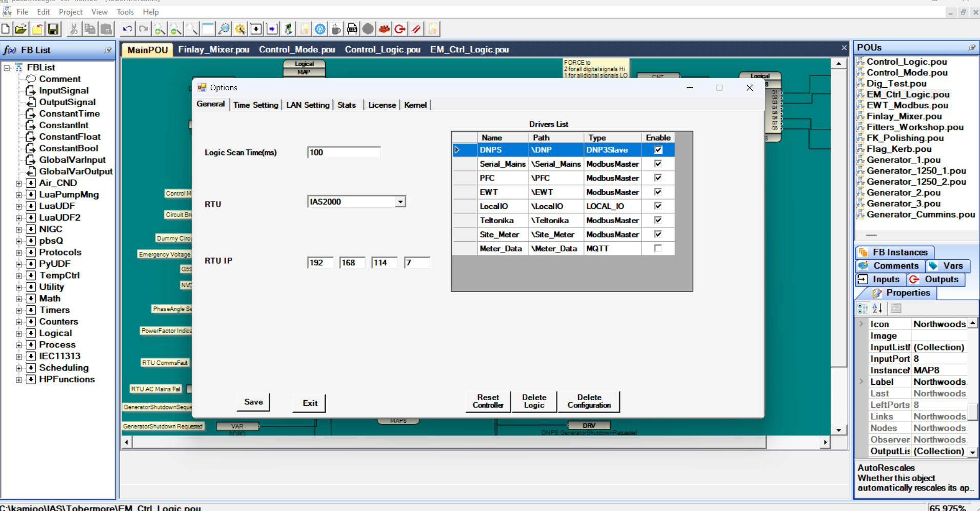
Task: Click the Logic Scan Time input field
Action: 344,152
